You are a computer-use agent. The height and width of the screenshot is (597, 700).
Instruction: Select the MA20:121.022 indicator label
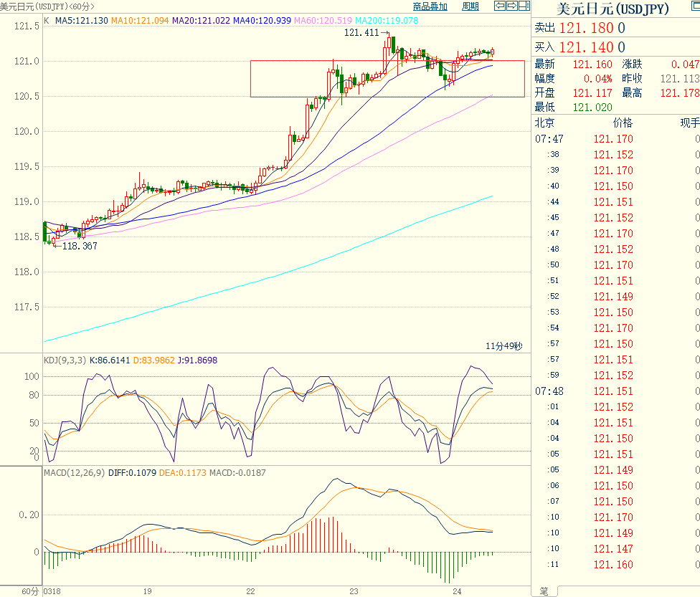pos(201,21)
